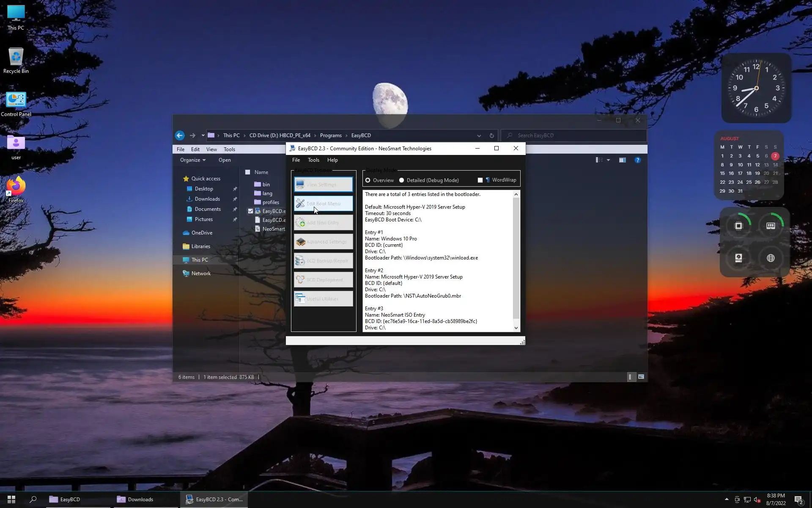
Task: Expand the view options dropdown arrow
Action: [x=608, y=160]
